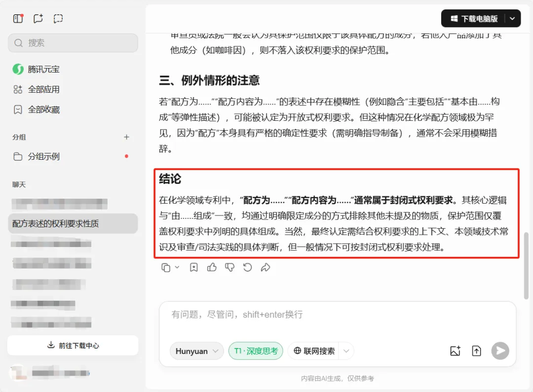Go to 前往下载中心
The image size is (533, 392).
pos(73,345)
